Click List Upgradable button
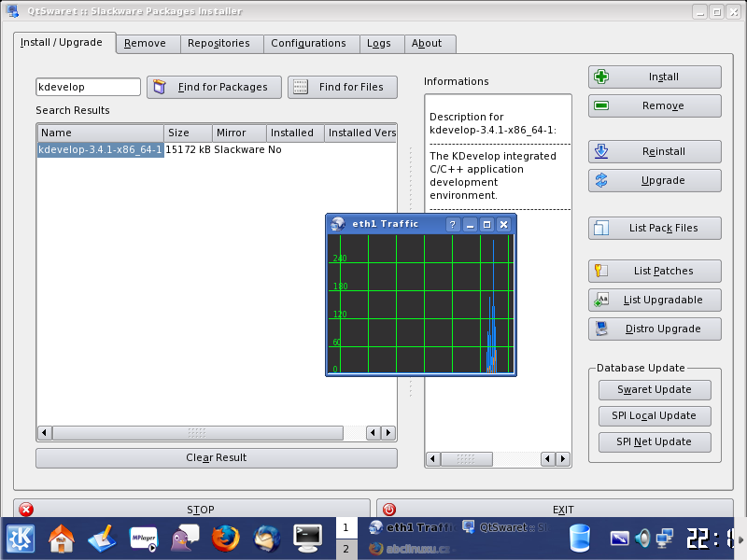747x560 pixels. pos(655,300)
